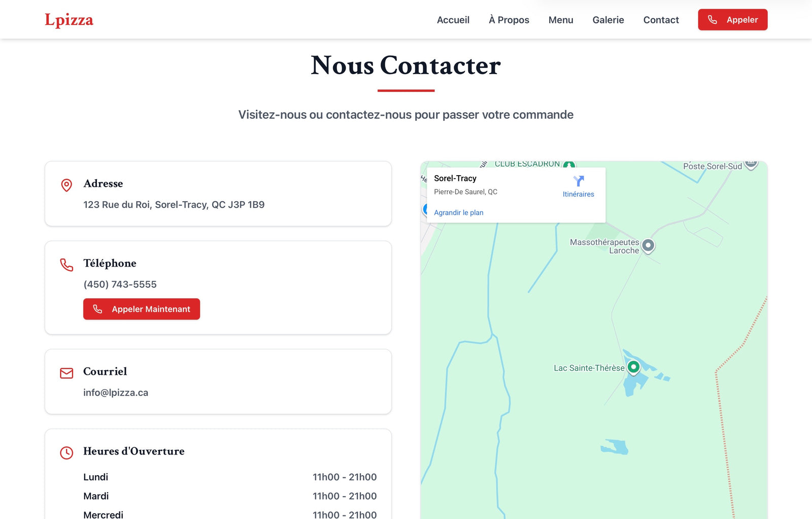Image resolution: width=812 pixels, height=519 pixels.
Task: Click the telephone icon beside Téléphone
Action: pyautogui.click(x=66, y=265)
